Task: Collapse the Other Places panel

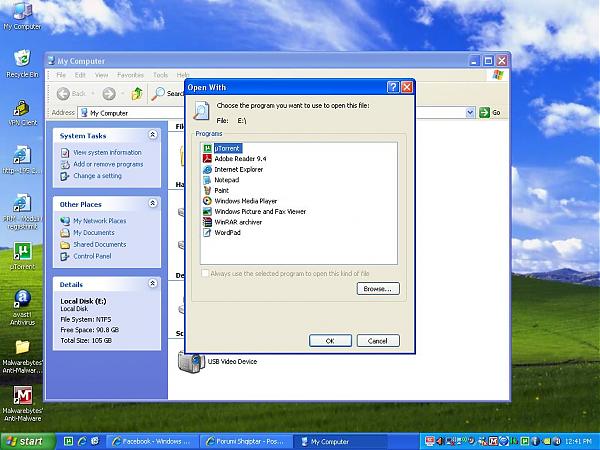Action: [152, 203]
